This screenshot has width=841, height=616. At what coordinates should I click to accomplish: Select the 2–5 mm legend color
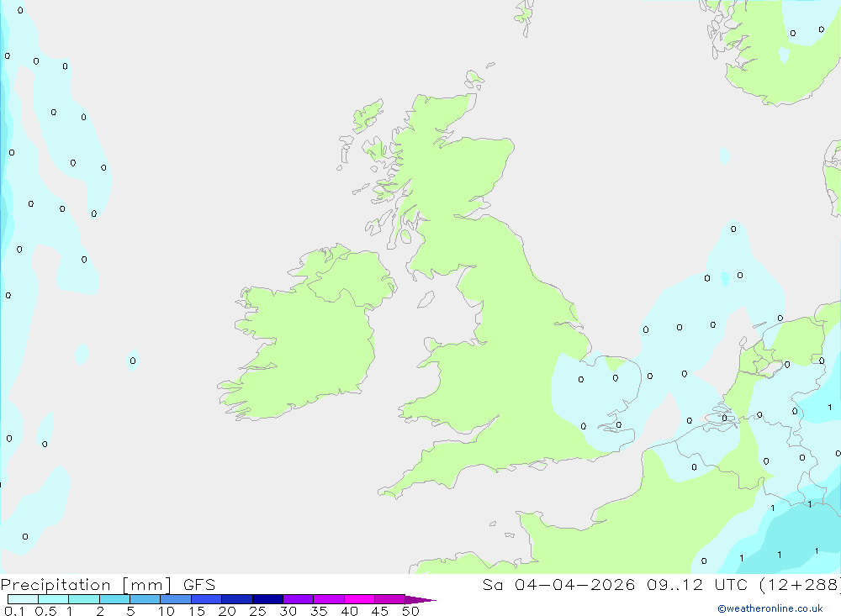click(114, 599)
